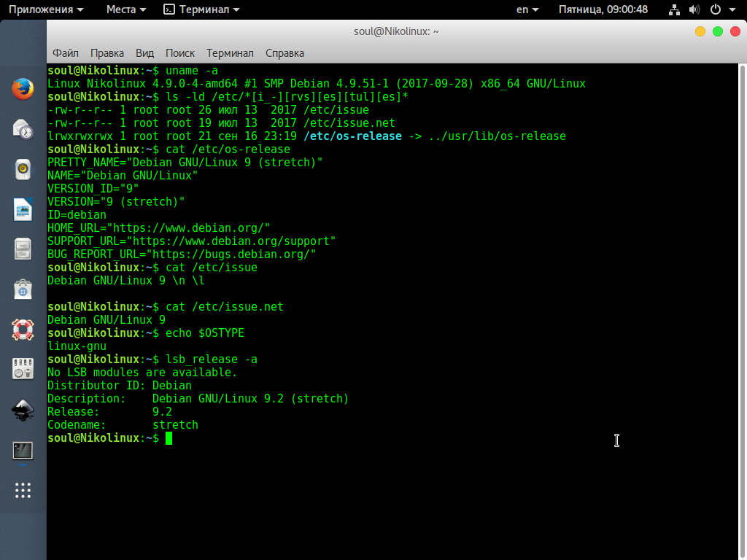
Task: Open power icon in top bar
Action: 716,9
